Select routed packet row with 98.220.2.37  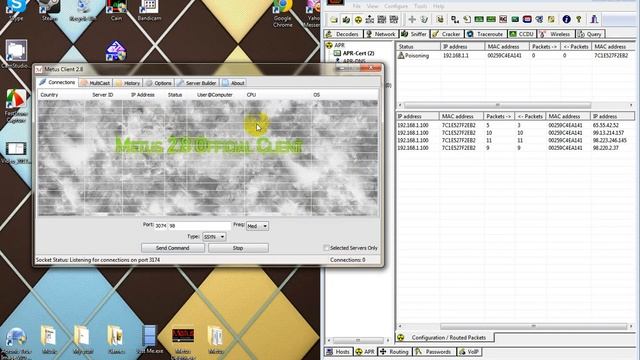click(x=515, y=148)
